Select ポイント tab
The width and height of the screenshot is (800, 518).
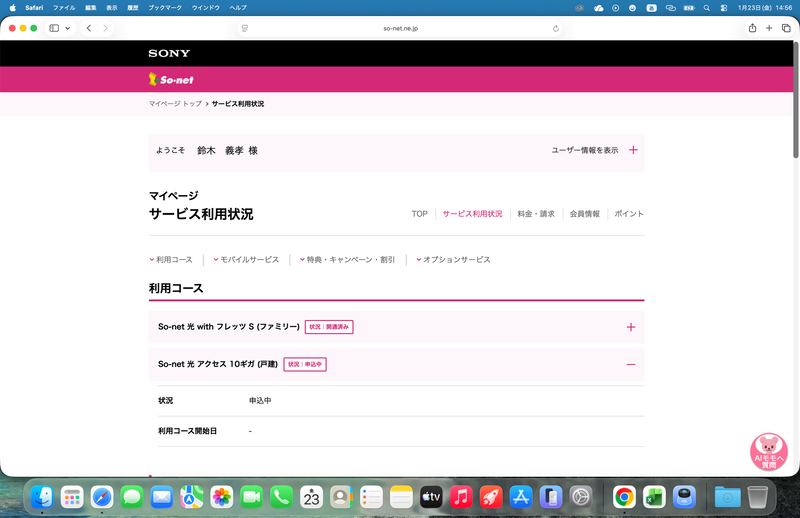coord(629,214)
